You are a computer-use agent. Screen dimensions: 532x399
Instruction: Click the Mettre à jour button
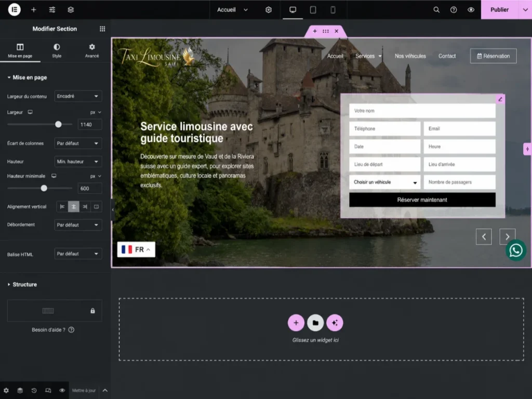coord(84,391)
